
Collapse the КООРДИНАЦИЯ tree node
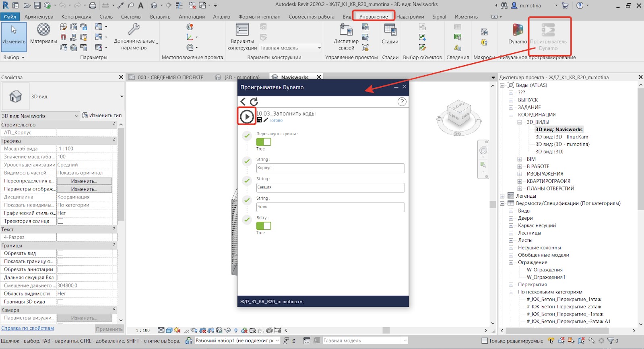pos(511,115)
